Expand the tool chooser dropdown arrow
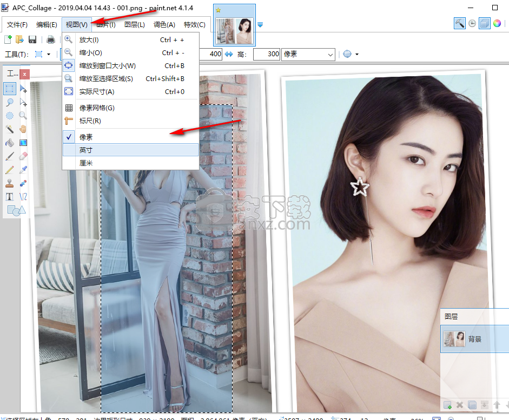Screen dimensions: 509x420 tap(49, 54)
